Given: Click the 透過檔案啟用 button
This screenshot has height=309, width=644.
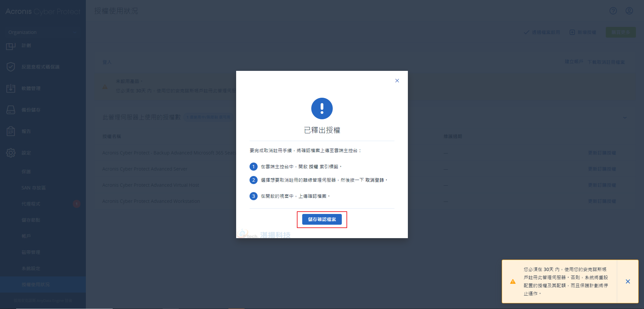Looking at the screenshot, I should coord(542,32).
